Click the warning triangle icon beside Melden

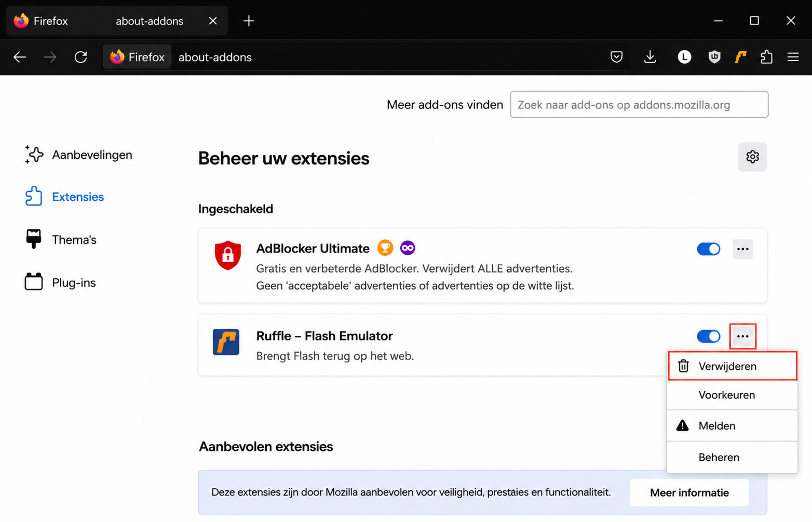pyautogui.click(x=682, y=425)
